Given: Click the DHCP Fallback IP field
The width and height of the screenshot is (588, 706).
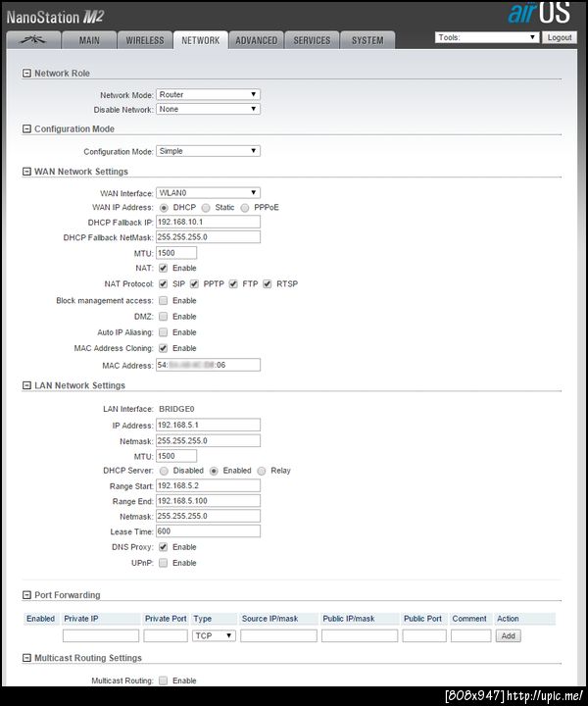Looking at the screenshot, I should 208,222.
